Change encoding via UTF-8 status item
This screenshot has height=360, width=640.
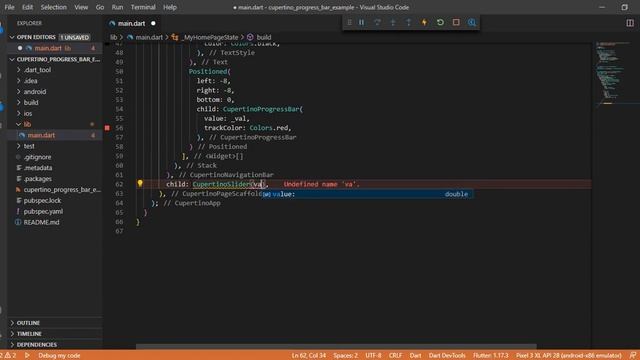(x=373, y=356)
